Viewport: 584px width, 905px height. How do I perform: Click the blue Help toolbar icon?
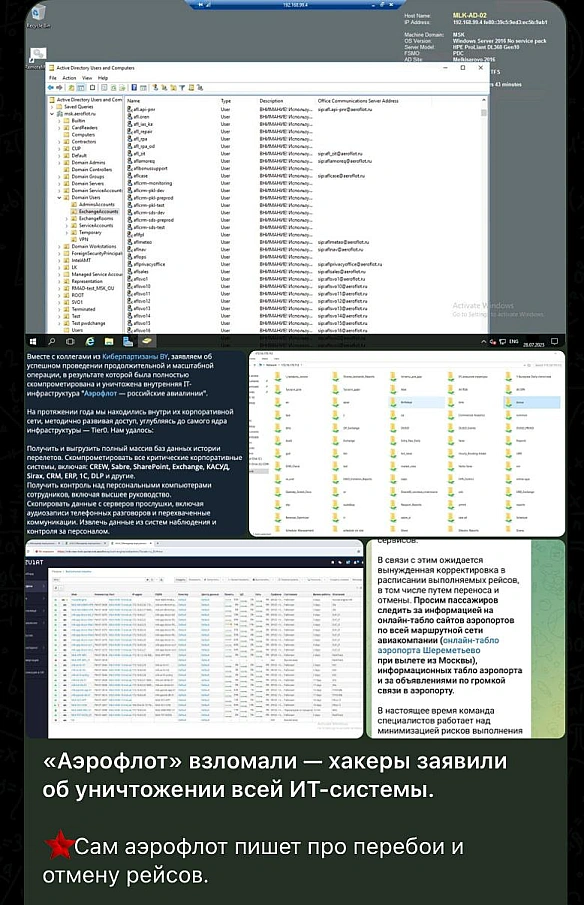tap(134, 88)
